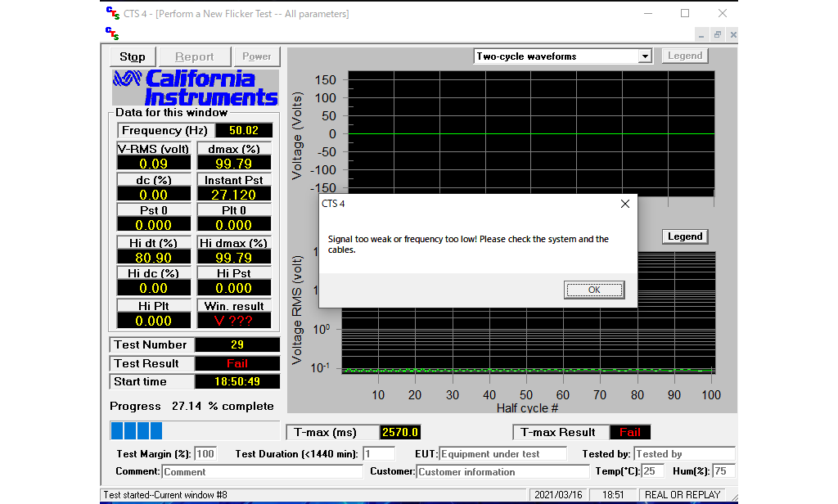
Task: Click the California Instruments logo
Action: [x=195, y=88]
